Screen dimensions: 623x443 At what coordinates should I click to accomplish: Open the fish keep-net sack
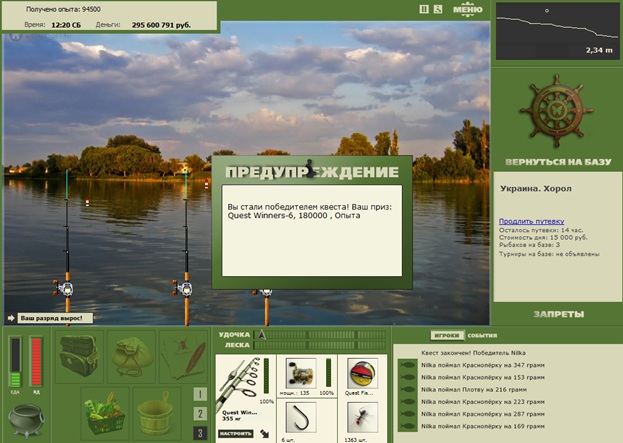pos(132,356)
